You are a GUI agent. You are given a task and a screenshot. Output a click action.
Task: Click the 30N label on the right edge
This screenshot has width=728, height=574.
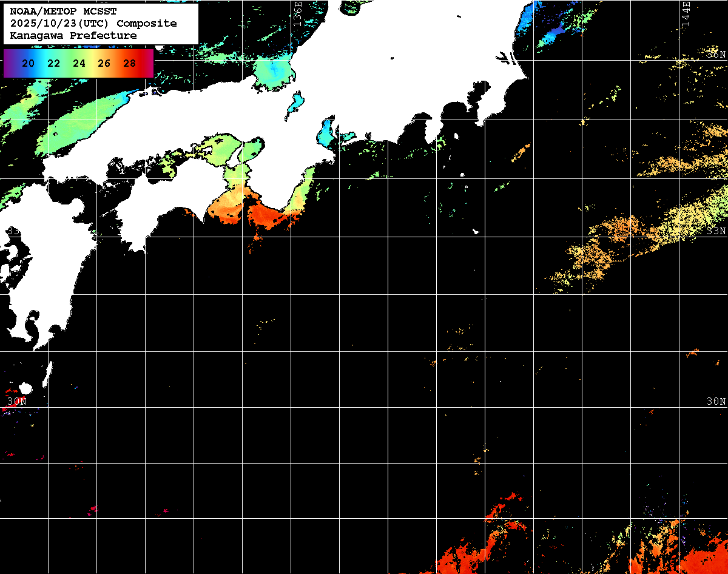tap(716, 401)
